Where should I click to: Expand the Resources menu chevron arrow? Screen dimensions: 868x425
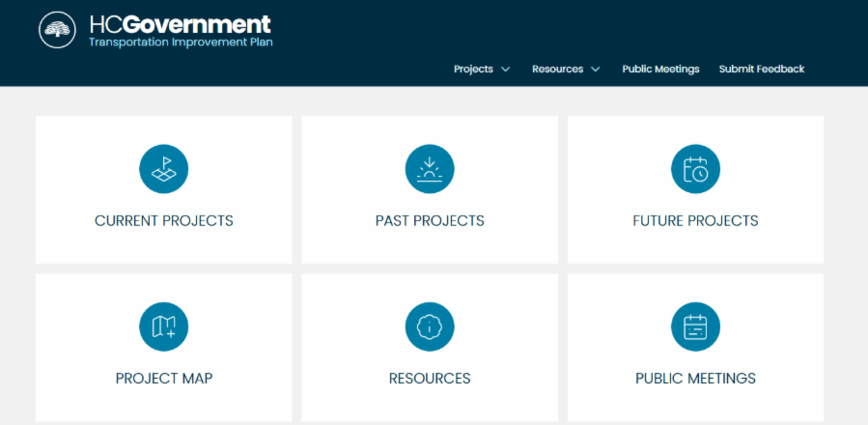[596, 70]
